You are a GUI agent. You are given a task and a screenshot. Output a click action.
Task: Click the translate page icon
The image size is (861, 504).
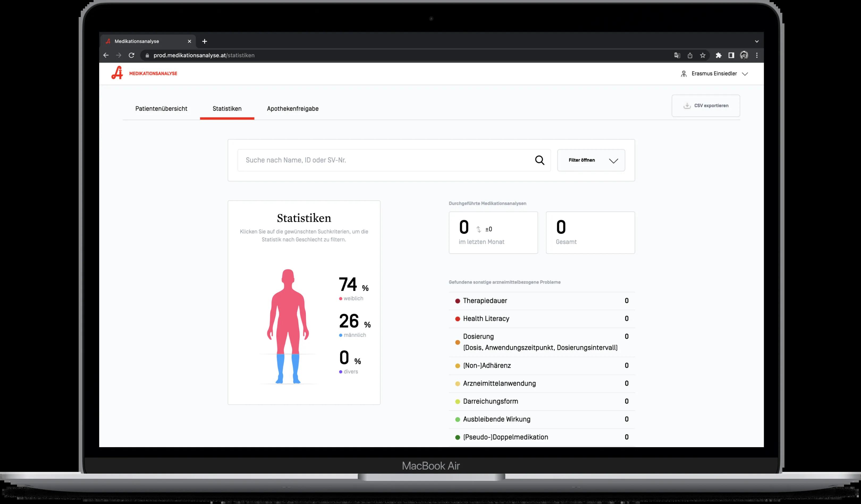coord(677,55)
